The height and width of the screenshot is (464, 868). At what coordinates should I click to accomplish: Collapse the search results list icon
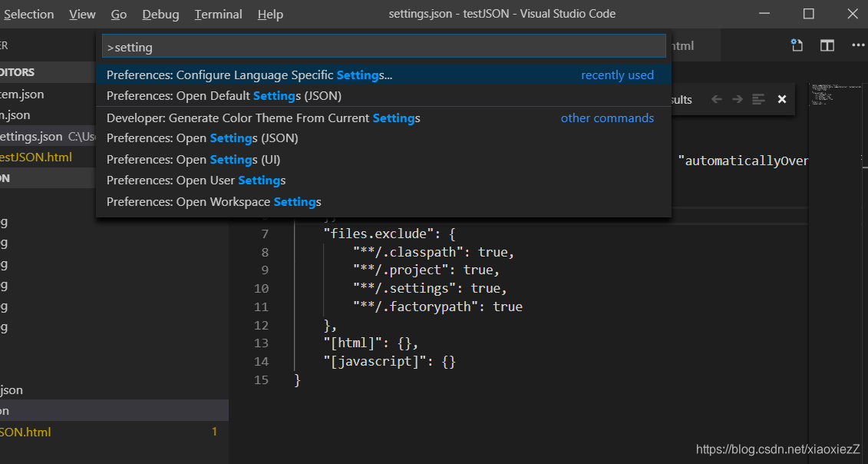point(758,99)
